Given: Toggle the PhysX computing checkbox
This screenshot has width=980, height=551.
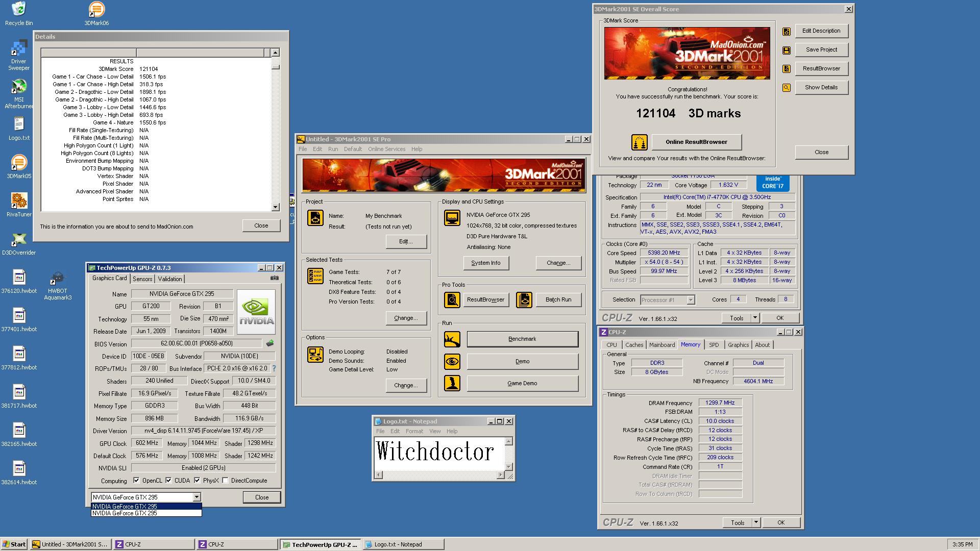Looking at the screenshot, I should pyautogui.click(x=197, y=481).
